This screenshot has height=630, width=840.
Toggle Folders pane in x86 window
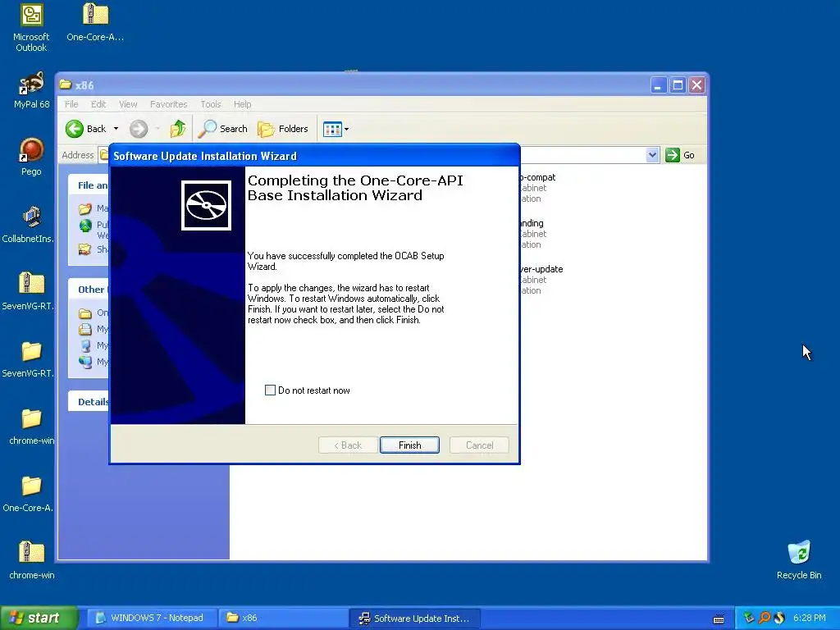click(x=283, y=129)
